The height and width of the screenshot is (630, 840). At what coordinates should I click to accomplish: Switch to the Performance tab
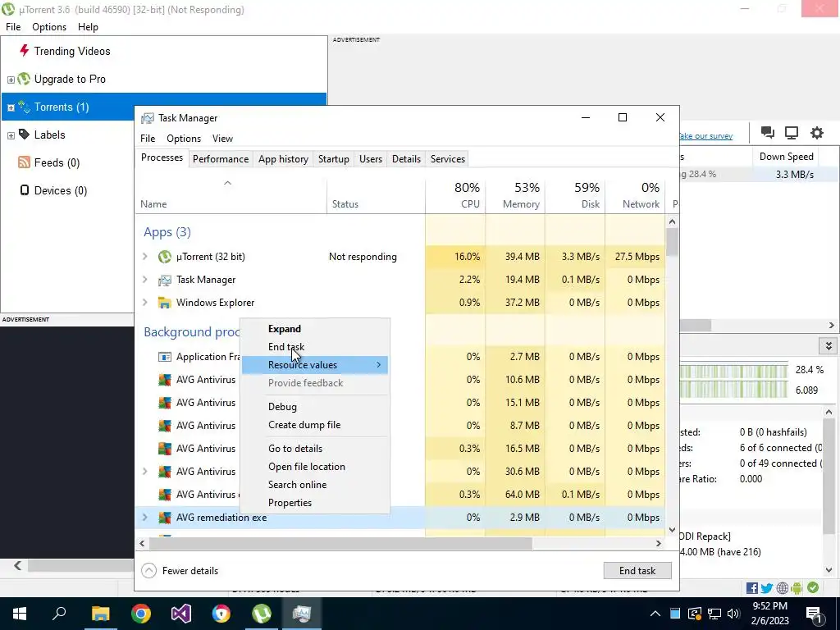(221, 159)
